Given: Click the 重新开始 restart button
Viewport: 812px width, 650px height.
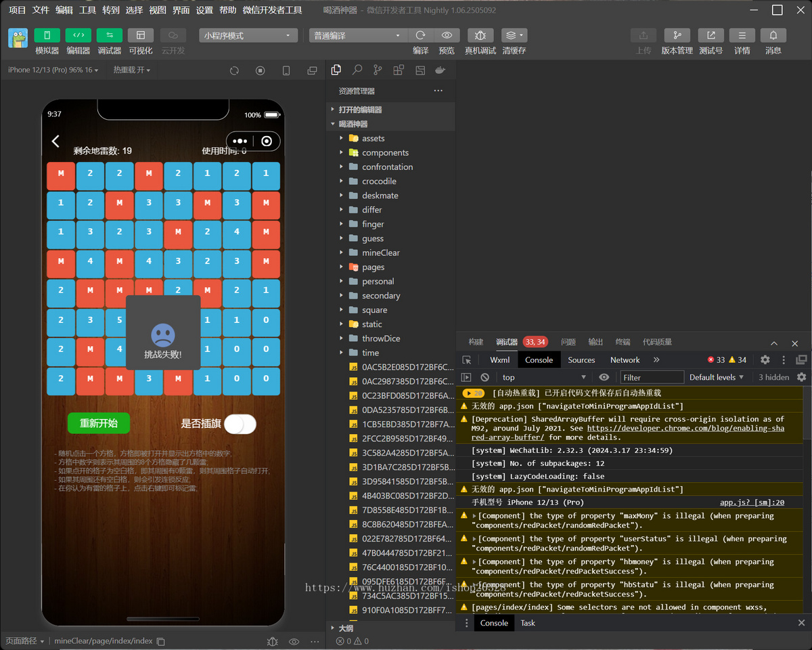Looking at the screenshot, I should tap(99, 423).
